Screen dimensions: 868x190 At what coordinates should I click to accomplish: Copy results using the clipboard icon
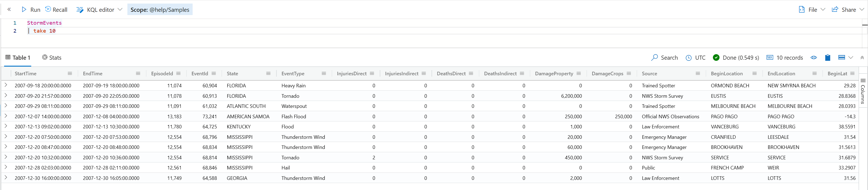click(x=827, y=57)
